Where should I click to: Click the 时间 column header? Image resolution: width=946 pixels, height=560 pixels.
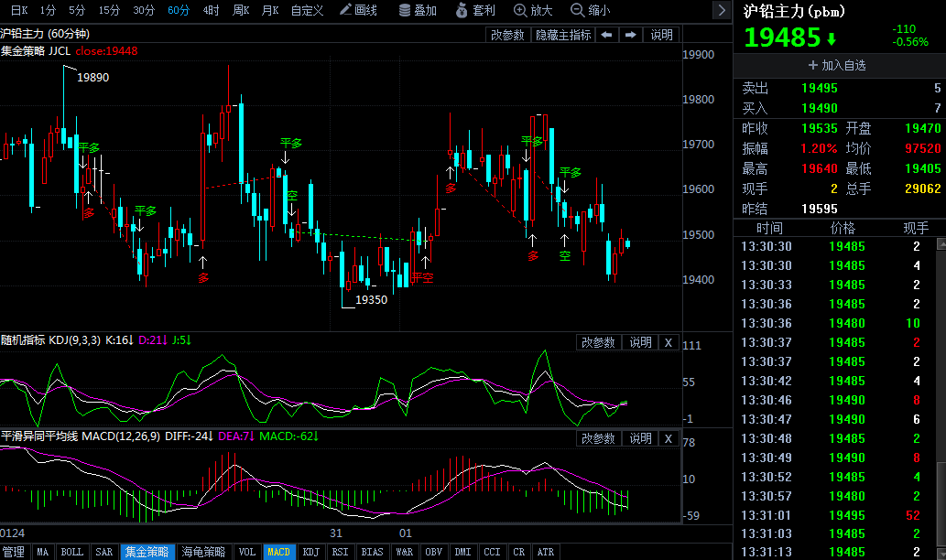(x=769, y=228)
